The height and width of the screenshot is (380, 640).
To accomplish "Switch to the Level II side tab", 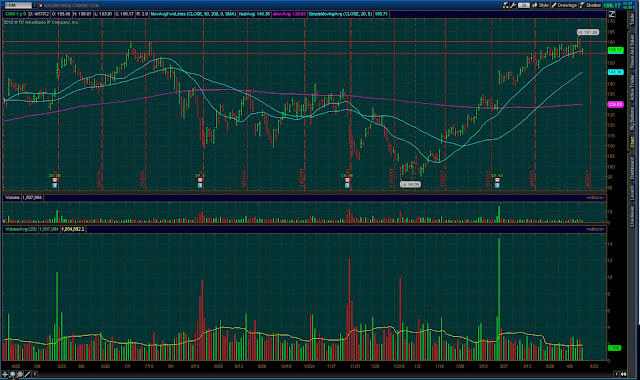I will point(632,193).
